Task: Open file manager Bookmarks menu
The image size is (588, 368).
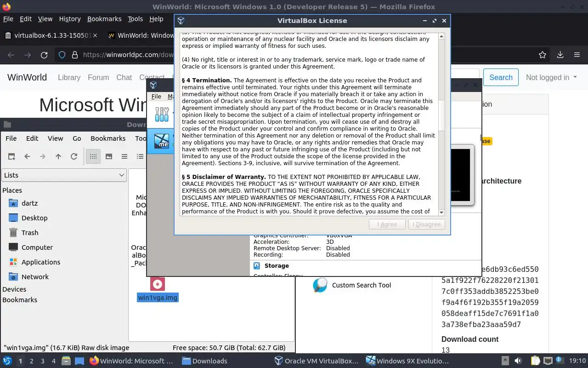Action: pos(108,138)
